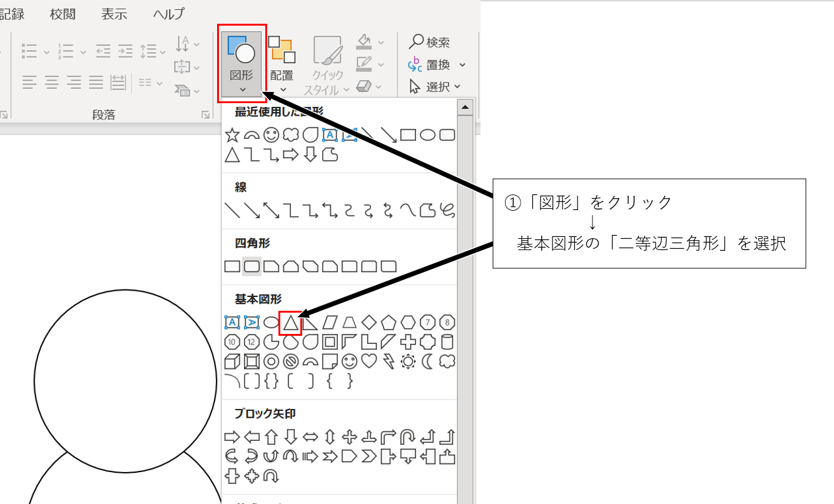
Task: Select the double-headed arrow line in 線
Action: pos(271,210)
